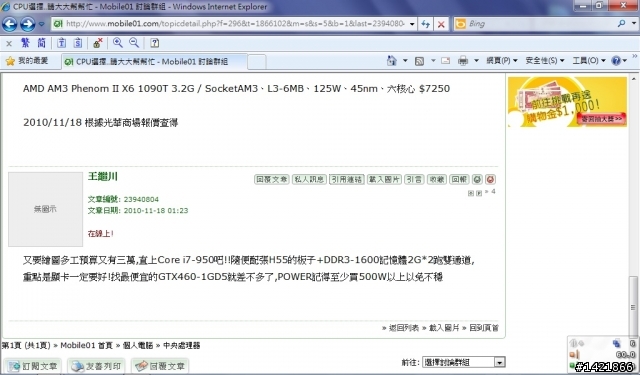Click the Home page icon

click(391, 61)
